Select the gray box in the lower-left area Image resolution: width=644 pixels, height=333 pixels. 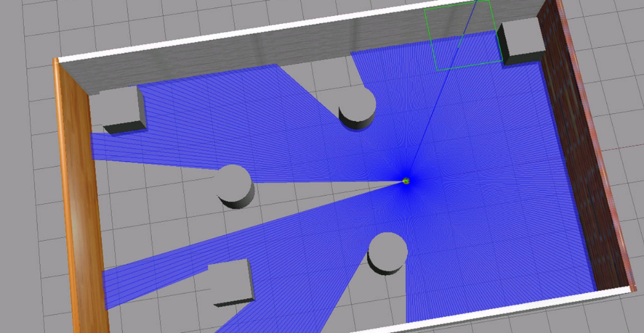(231, 281)
